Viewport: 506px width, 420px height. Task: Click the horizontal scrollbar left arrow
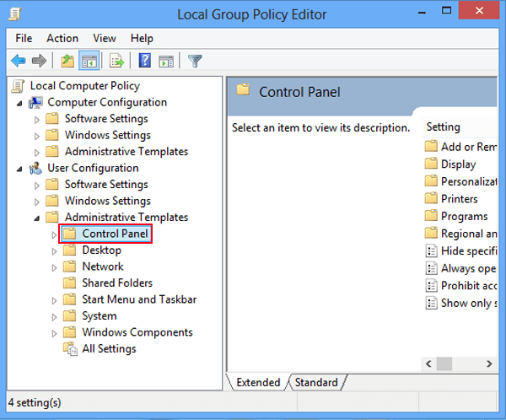[428, 363]
